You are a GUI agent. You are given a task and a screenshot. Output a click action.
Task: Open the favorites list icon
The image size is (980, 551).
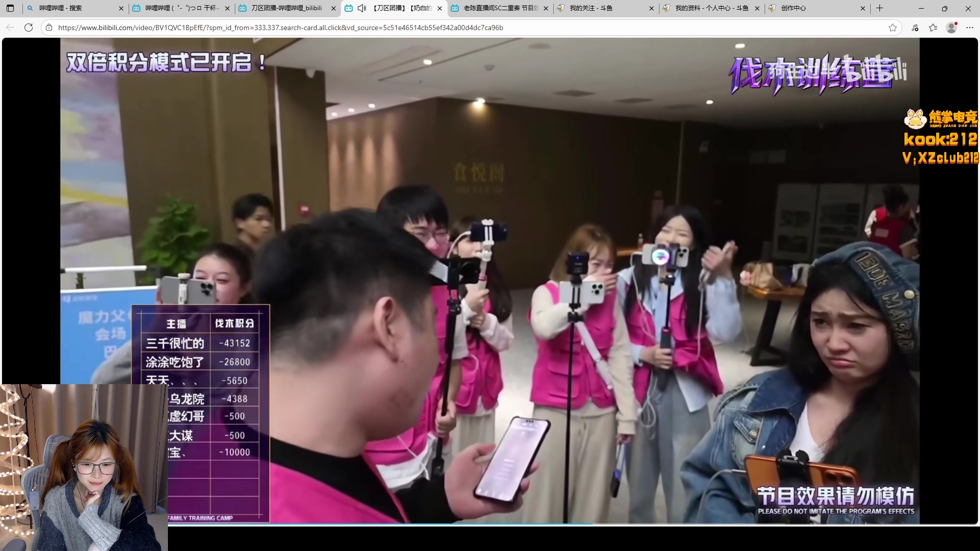click(x=933, y=28)
